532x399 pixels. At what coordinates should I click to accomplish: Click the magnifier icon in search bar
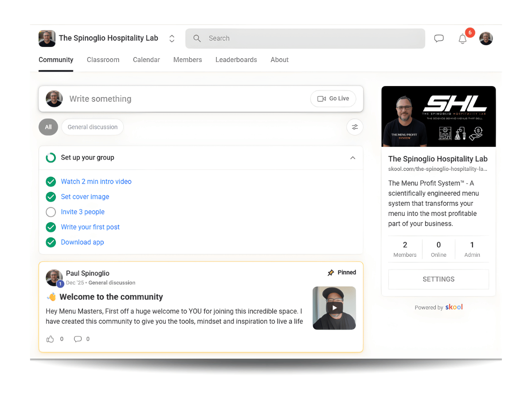197,39
